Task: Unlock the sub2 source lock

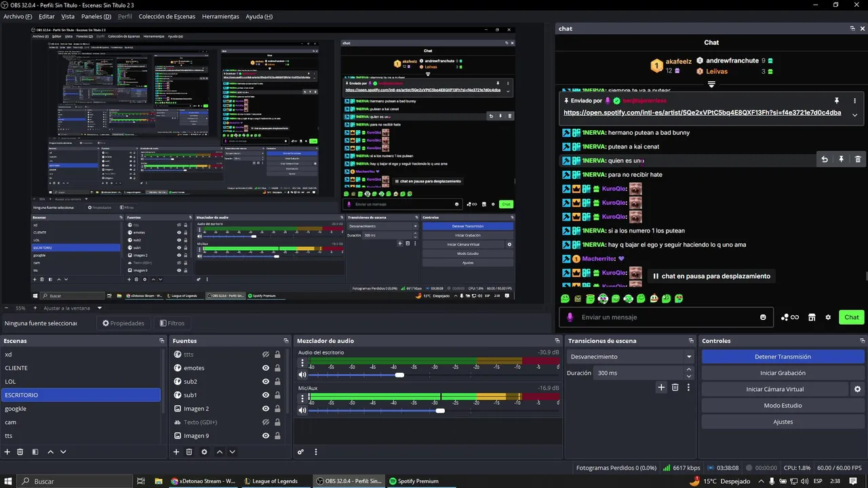Action: coord(277,382)
